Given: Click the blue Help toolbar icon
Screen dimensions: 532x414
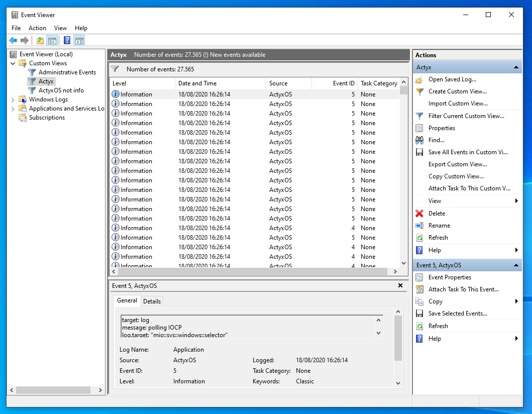Looking at the screenshot, I should click(67, 41).
